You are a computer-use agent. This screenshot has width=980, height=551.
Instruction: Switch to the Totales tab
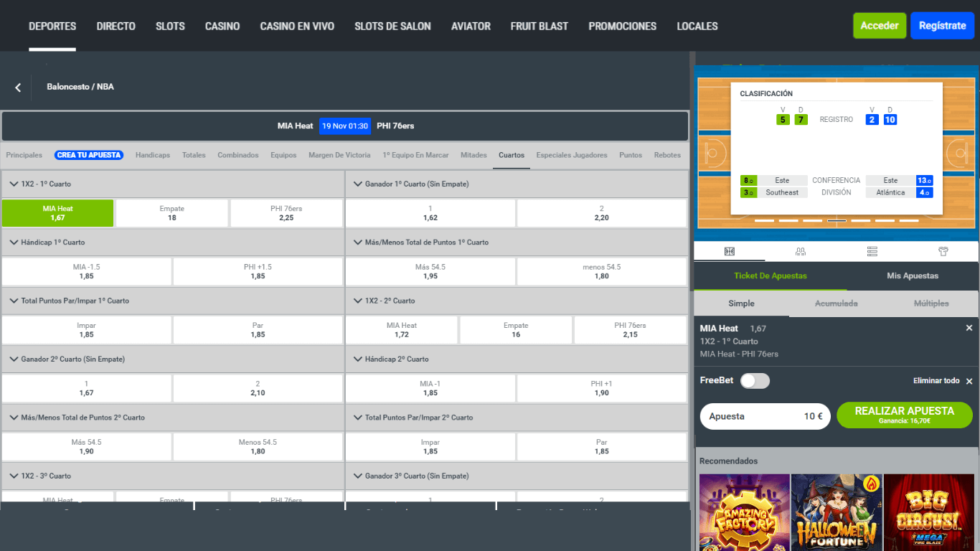(194, 155)
